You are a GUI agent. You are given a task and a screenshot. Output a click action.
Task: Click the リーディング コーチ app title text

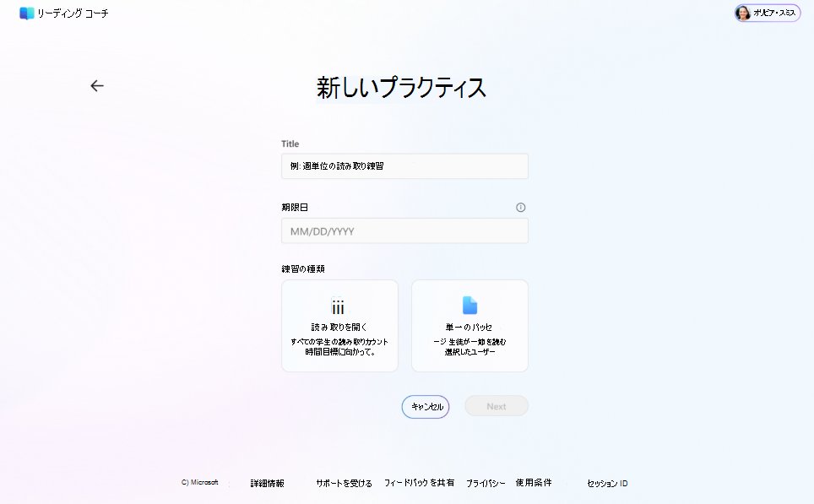point(73,14)
